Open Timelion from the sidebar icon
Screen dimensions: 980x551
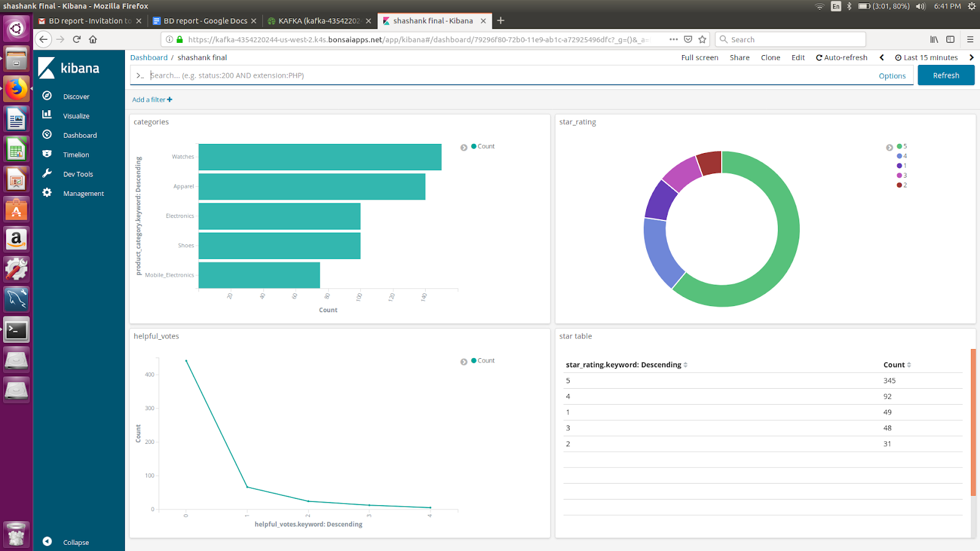pos(47,154)
